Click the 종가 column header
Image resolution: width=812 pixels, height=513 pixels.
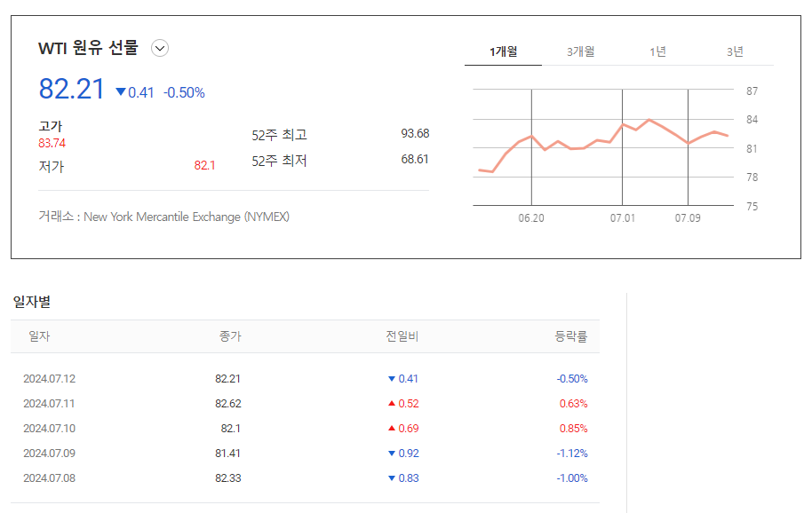[230, 336]
